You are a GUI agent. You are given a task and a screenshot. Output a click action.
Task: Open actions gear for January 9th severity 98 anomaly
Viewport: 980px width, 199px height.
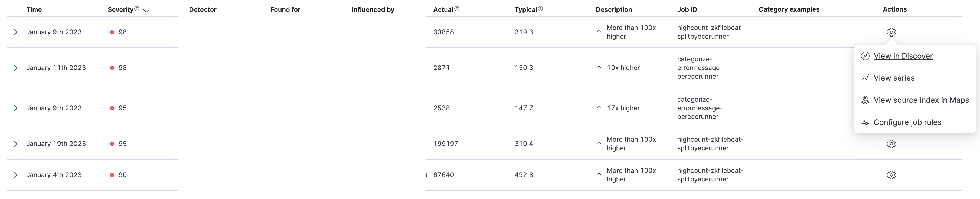click(892, 32)
